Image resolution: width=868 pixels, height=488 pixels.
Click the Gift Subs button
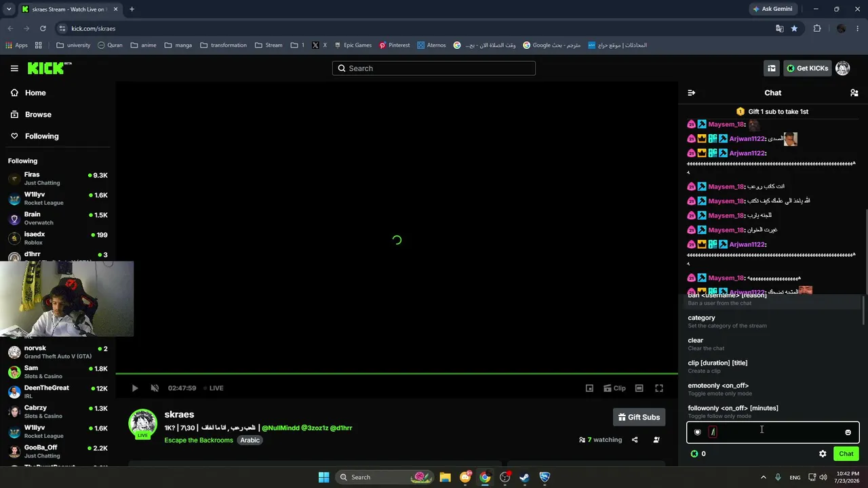639,418
